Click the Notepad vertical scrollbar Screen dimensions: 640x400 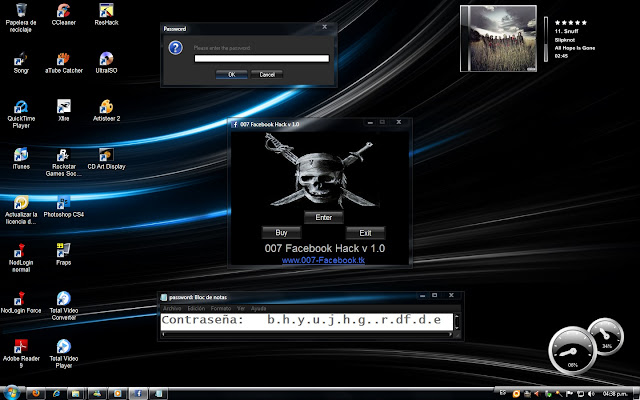pyautogui.click(x=457, y=322)
